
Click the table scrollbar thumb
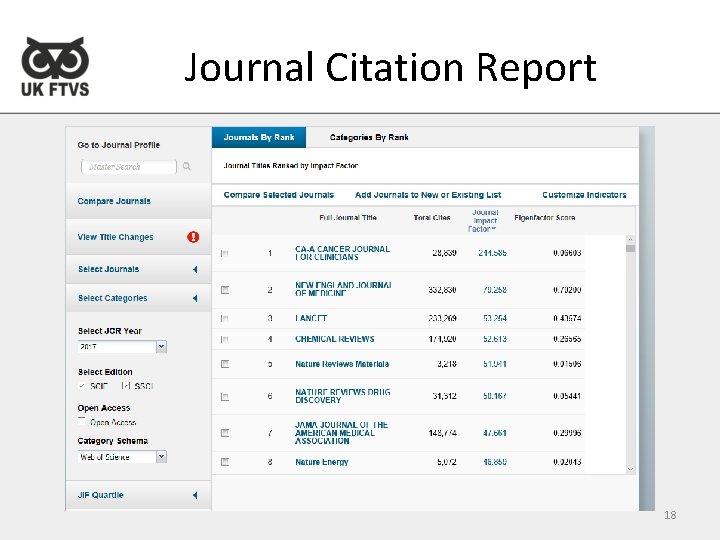point(630,248)
